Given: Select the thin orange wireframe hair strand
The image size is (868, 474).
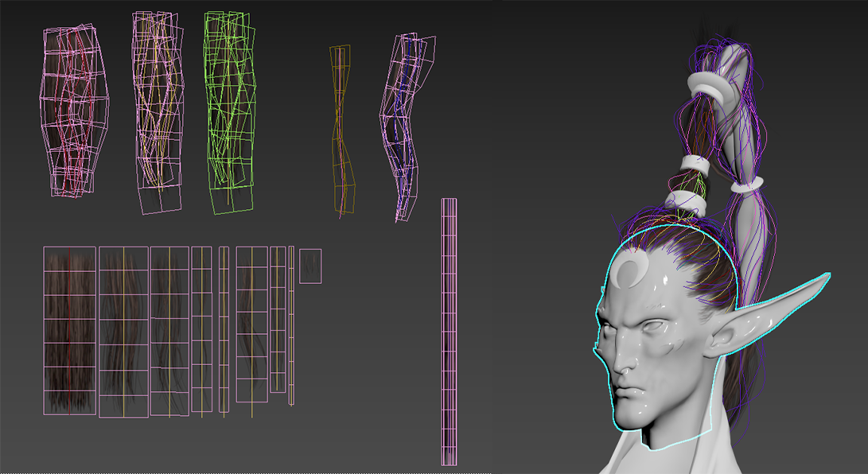Looking at the screenshot, I should tap(341, 132).
